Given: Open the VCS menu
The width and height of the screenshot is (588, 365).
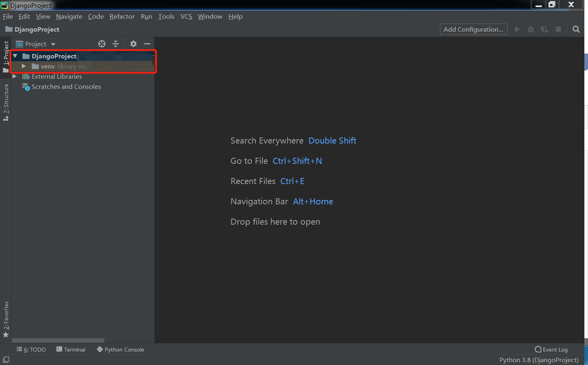Looking at the screenshot, I should (186, 16).
